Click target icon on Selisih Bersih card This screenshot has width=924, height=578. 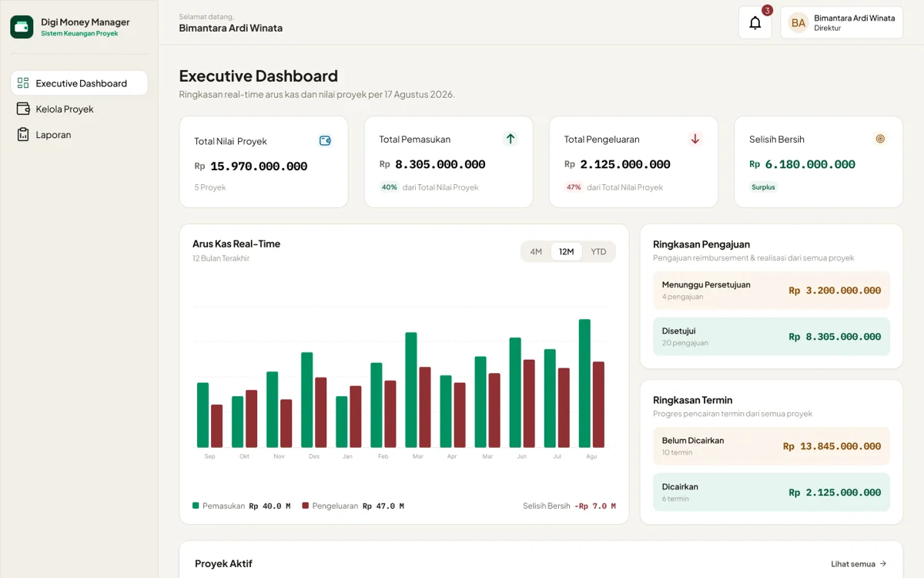[x=880, y=139]
